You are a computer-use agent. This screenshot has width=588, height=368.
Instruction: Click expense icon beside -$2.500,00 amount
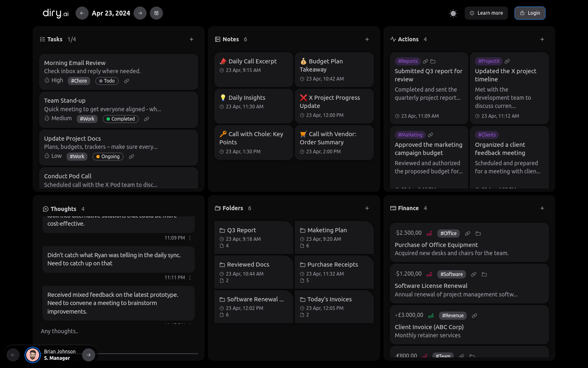pos(430,233)
